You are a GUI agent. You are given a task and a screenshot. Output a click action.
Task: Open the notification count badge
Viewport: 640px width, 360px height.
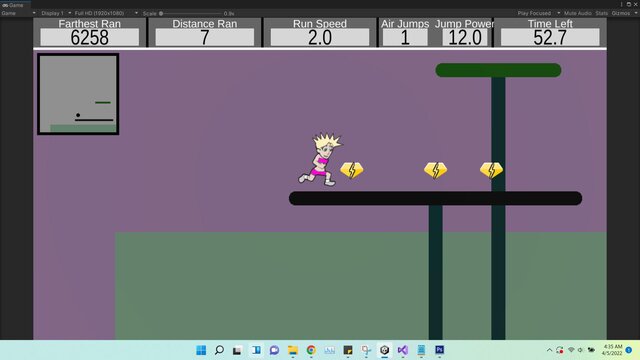(629, 350)
